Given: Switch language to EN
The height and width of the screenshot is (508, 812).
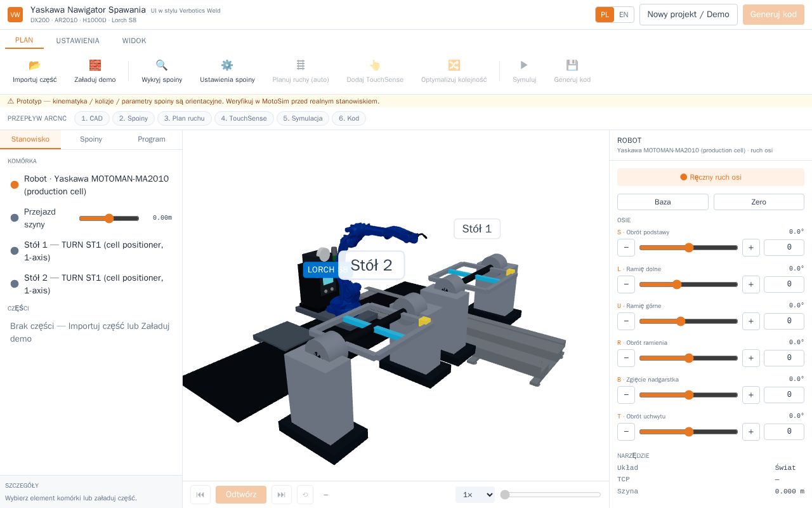Looking at the screenshot, I should tap(624, 15).
